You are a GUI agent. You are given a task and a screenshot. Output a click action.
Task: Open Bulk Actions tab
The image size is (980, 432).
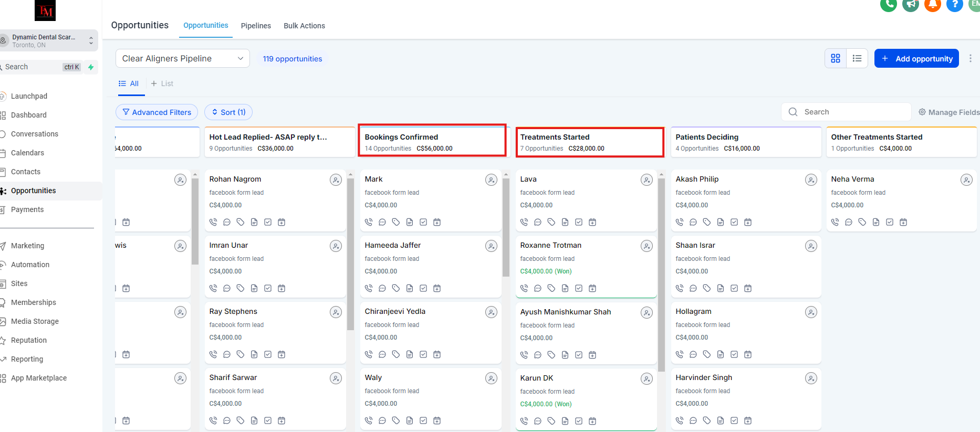304,26
